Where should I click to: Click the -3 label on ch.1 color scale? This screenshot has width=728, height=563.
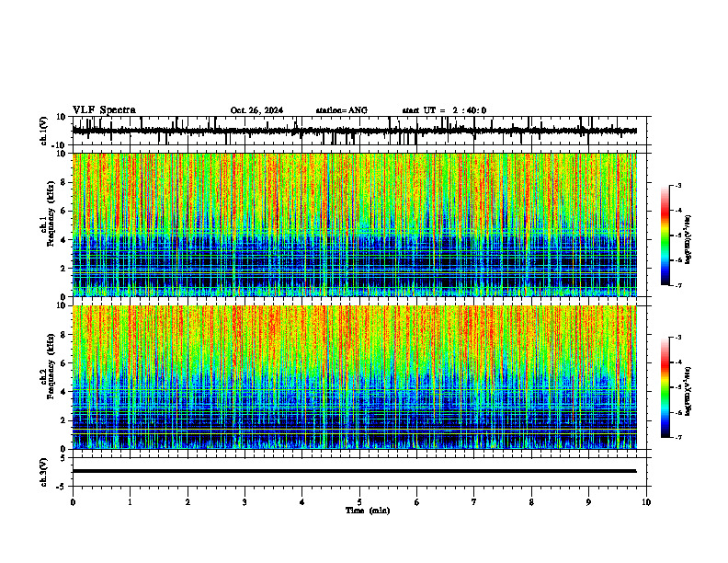tap(678, 186)
